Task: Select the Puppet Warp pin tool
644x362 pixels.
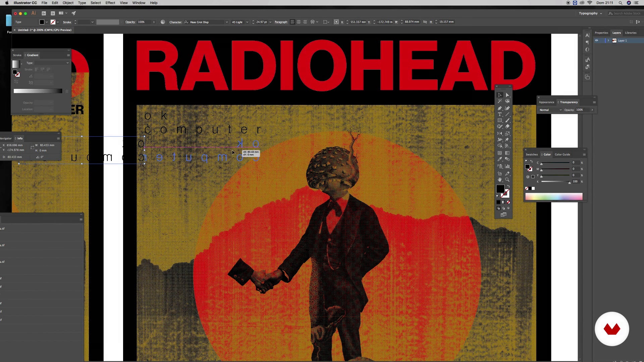Action: pos(507,139)
